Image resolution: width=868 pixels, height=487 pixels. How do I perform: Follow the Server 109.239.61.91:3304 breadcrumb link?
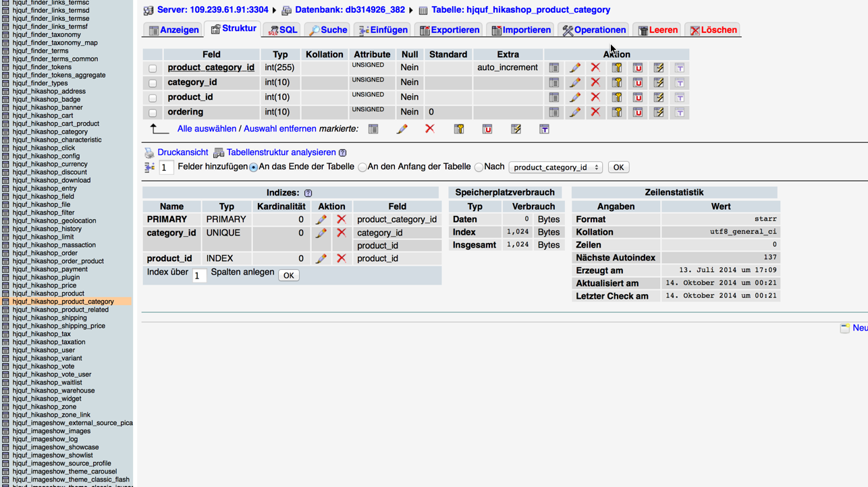click(x=213, y=10)
